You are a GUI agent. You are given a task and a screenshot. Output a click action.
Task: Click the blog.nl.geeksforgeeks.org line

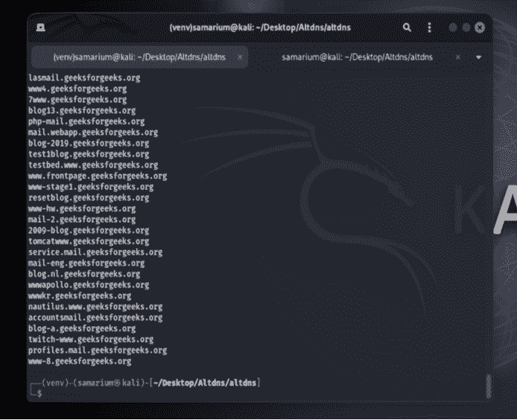click(84, 273)
